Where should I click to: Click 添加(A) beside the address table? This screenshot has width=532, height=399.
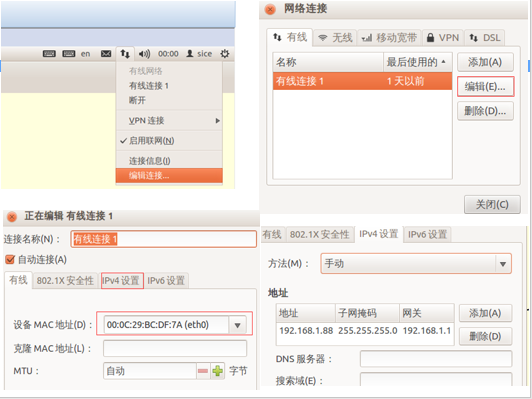(x=485, y=313)
